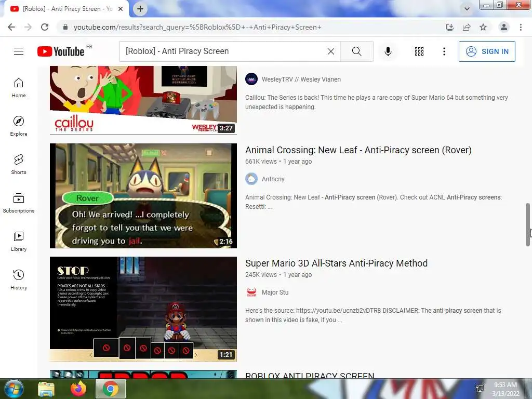Open Super Mario 3D All-Stars Anti-Piracy Method title

tap(336, 263)
